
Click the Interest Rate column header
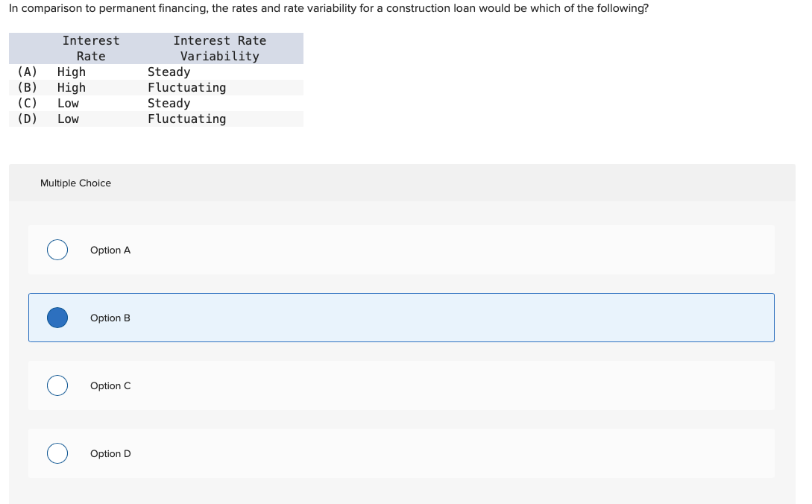[91, 48]
